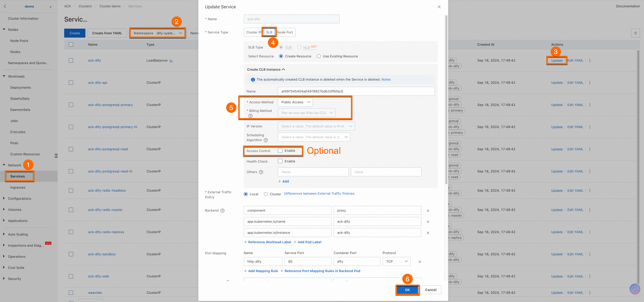
Task: Click OK to confirm service update
Action: tap(407, 290)
